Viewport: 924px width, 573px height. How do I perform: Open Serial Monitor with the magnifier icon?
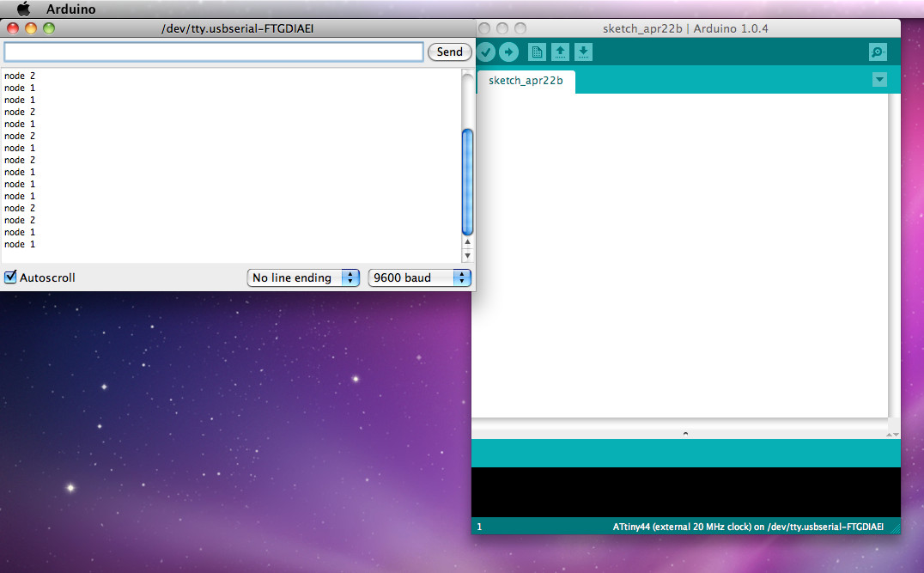click(877, 52)
